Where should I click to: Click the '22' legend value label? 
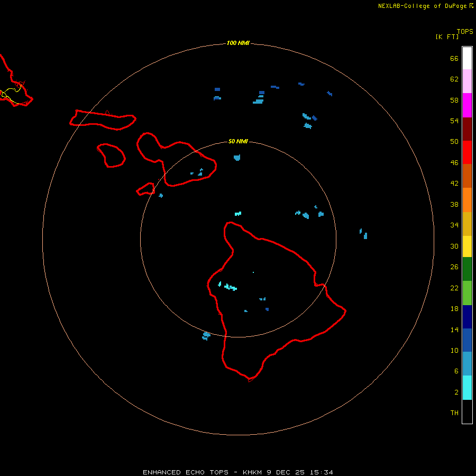(454, 288)
